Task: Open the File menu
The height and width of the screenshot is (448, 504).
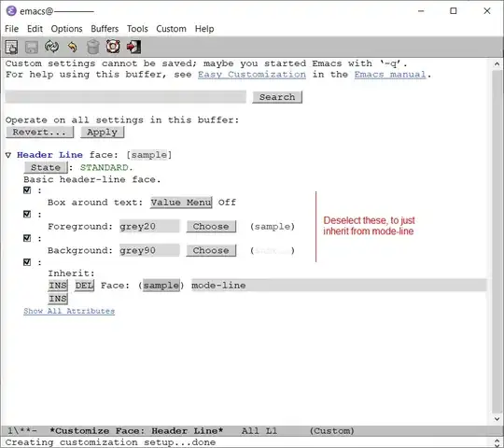Action: click(x=11, y=29)
